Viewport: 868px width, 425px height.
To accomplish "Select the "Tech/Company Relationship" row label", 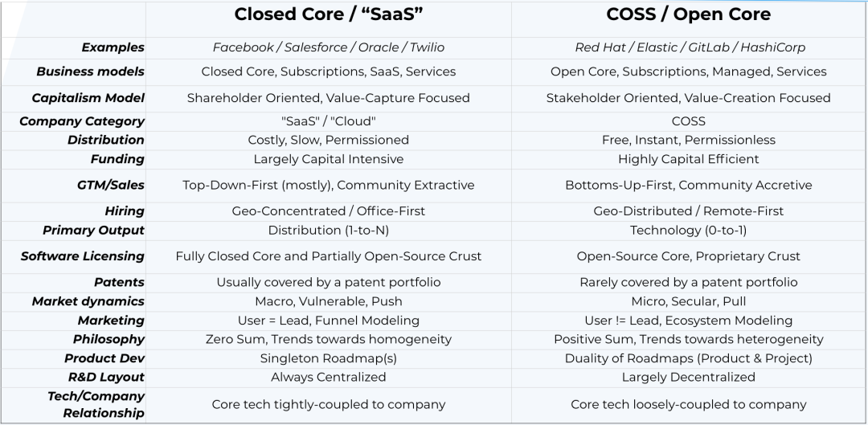I will [x=96, y=405].
